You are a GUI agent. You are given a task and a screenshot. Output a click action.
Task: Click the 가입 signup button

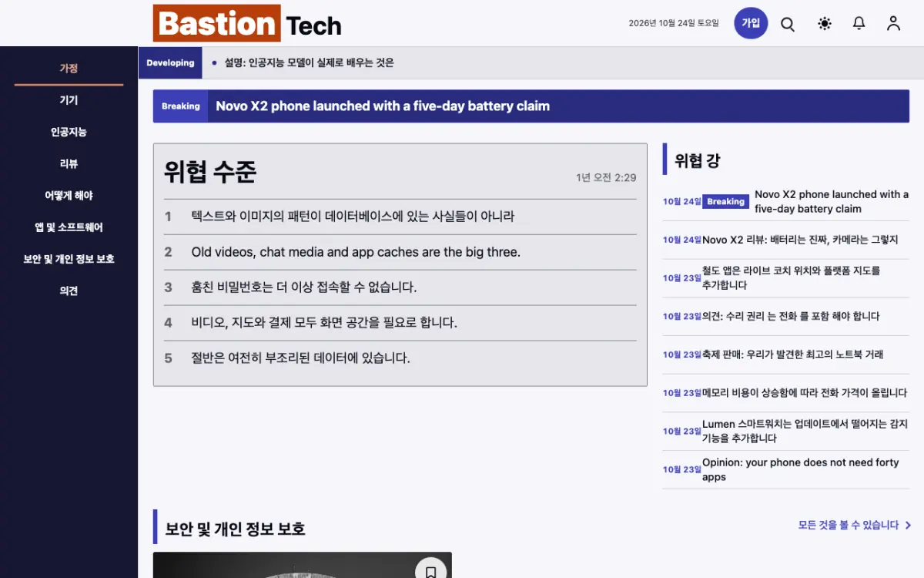click(x=751, y=23)
